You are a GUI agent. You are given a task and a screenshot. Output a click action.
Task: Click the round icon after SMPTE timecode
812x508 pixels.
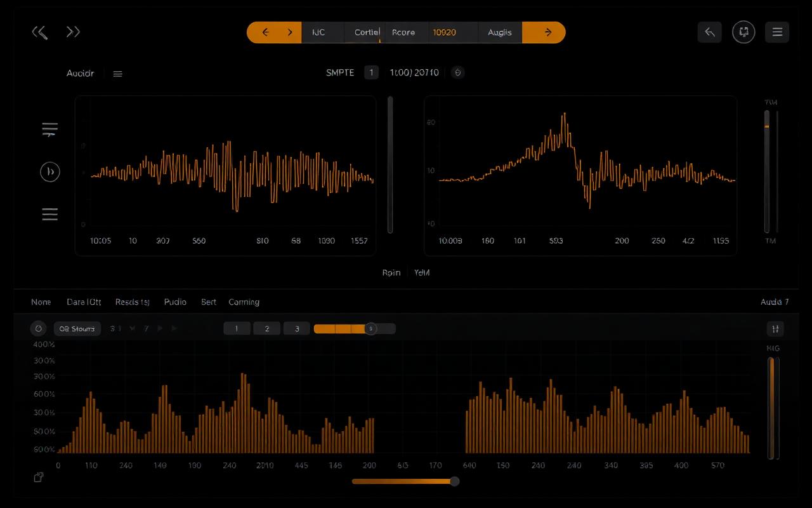pyautogui.click(x=457, y=72)
